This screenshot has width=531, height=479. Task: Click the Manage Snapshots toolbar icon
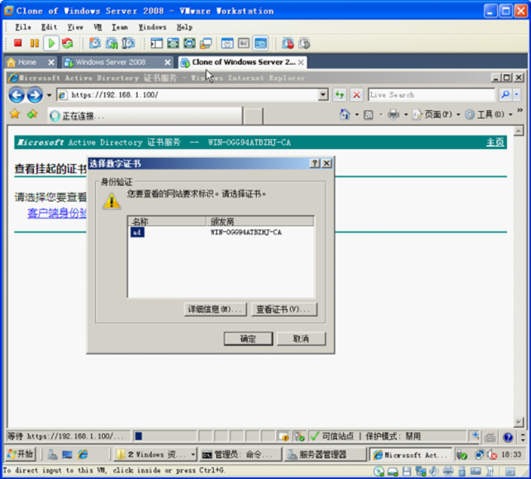click(128, 43)
